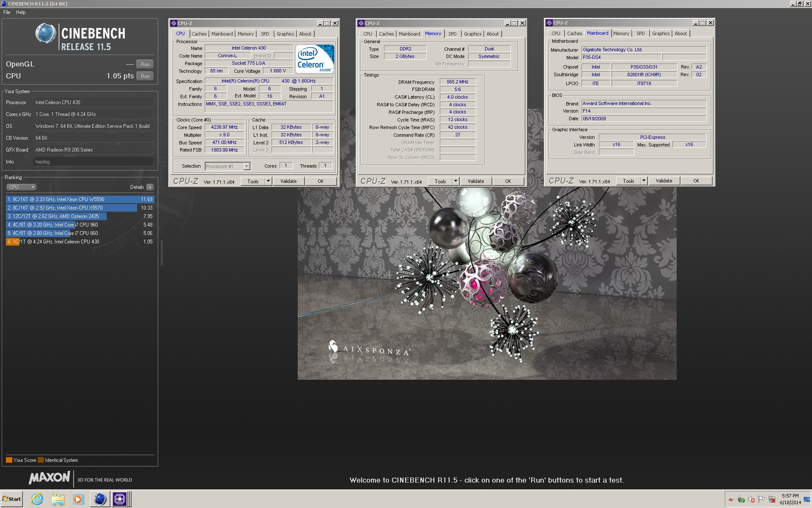Click the brown Identical System legend swatch

click(x=41, y=460)
